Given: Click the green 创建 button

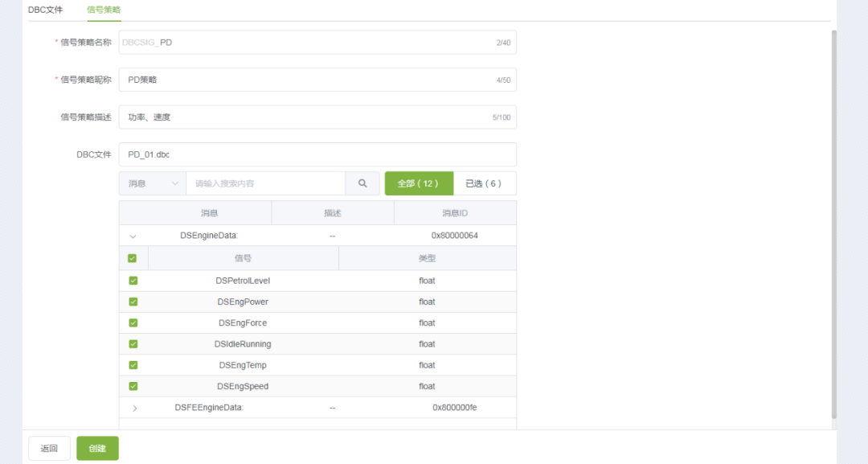Looking at the screenshot, I should (97, 448).
